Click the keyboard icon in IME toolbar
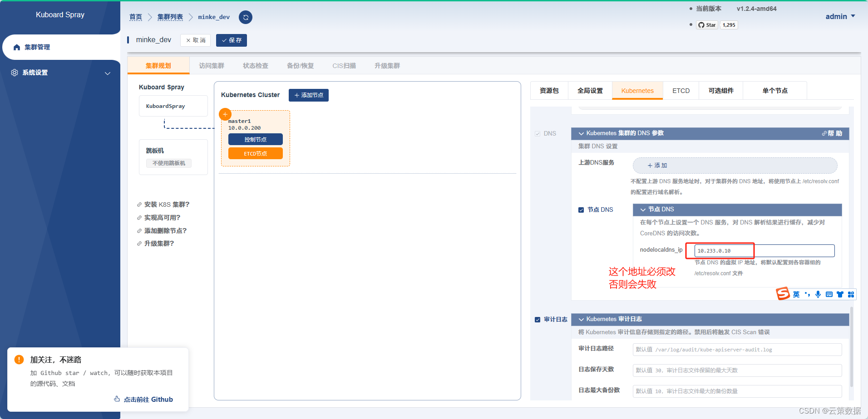868x419 pixels. tap(829, 294)
